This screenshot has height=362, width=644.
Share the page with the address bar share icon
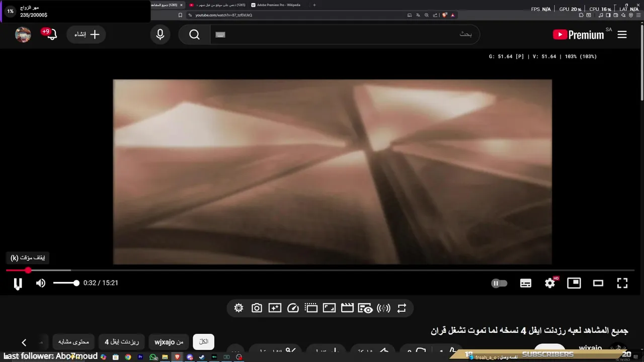[435, 15]
